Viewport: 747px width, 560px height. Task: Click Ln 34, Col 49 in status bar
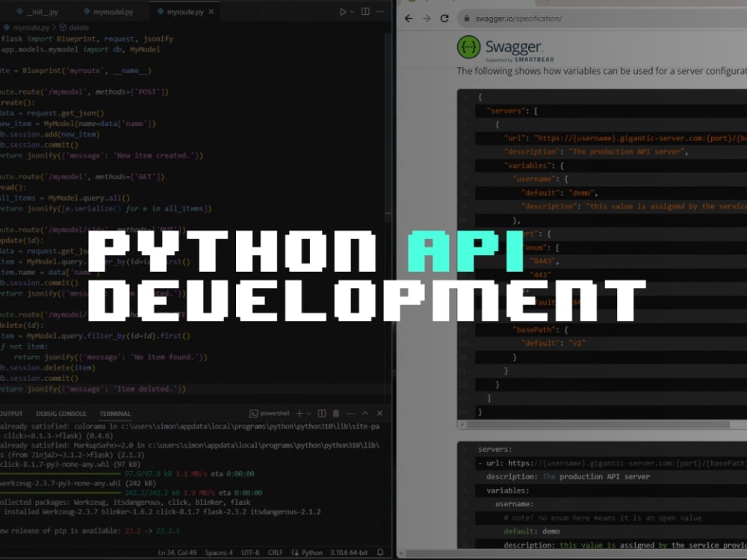tap(177, 553)
